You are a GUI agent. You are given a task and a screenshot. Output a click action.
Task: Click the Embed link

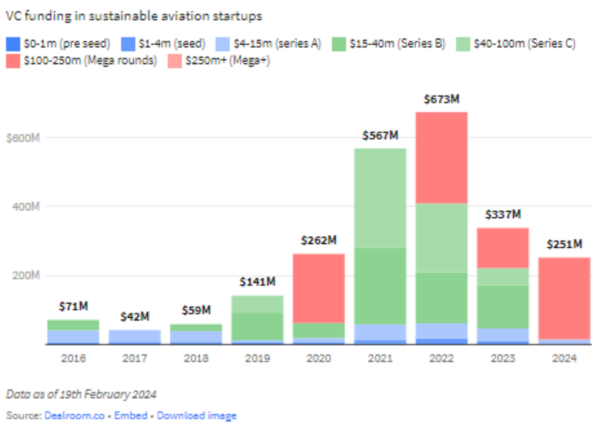click(130, 415)
